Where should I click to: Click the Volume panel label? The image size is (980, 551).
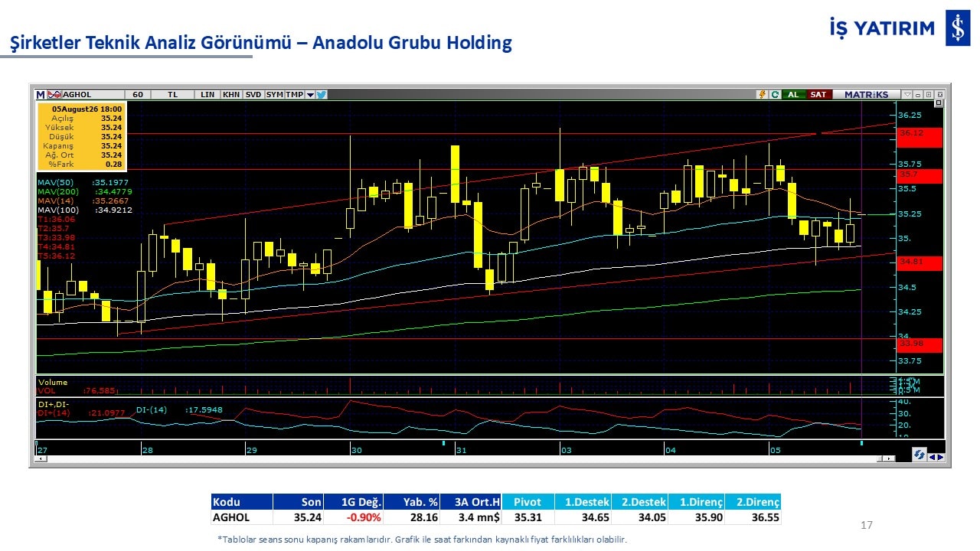click(x=53, y=382)
